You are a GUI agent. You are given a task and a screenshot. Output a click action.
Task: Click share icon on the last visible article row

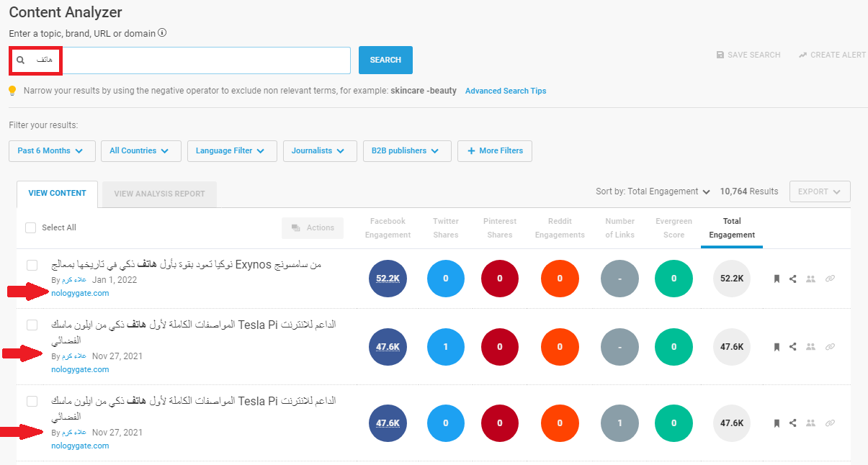(793, 423)
